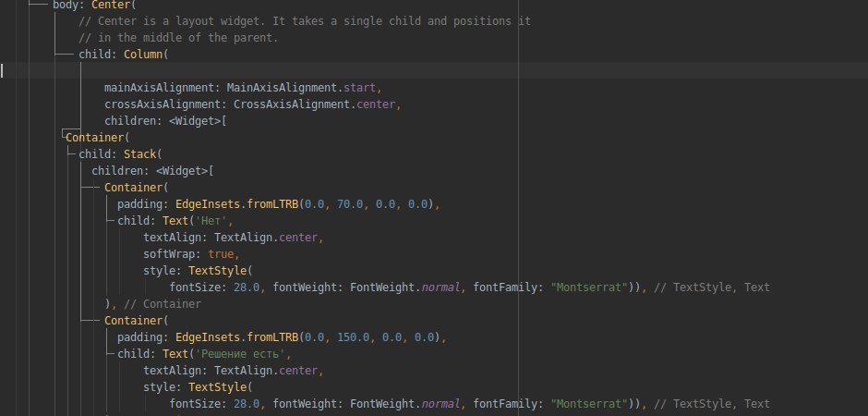The height and width of the screenshot is (416, 868).
Task: Click the padding line with value 150.0
Action: tap(282, 336)
